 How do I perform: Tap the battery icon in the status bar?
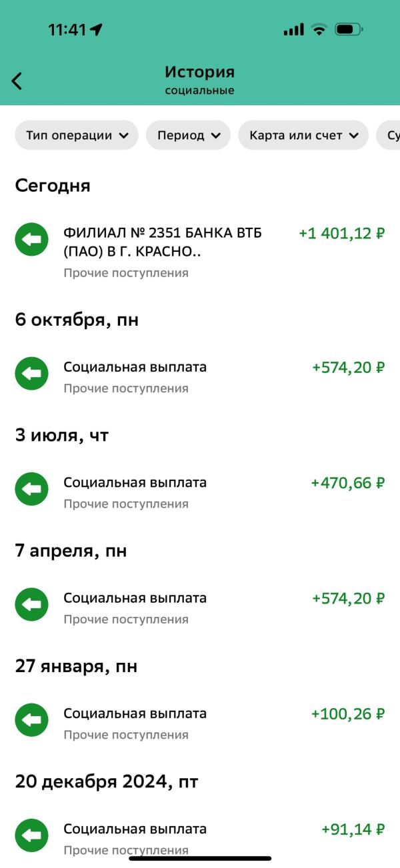[349, 29]
